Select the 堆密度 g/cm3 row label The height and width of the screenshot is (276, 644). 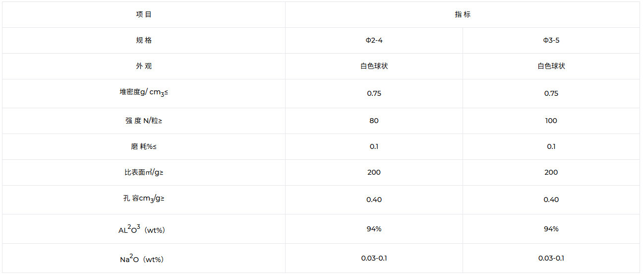coord(144,93)
